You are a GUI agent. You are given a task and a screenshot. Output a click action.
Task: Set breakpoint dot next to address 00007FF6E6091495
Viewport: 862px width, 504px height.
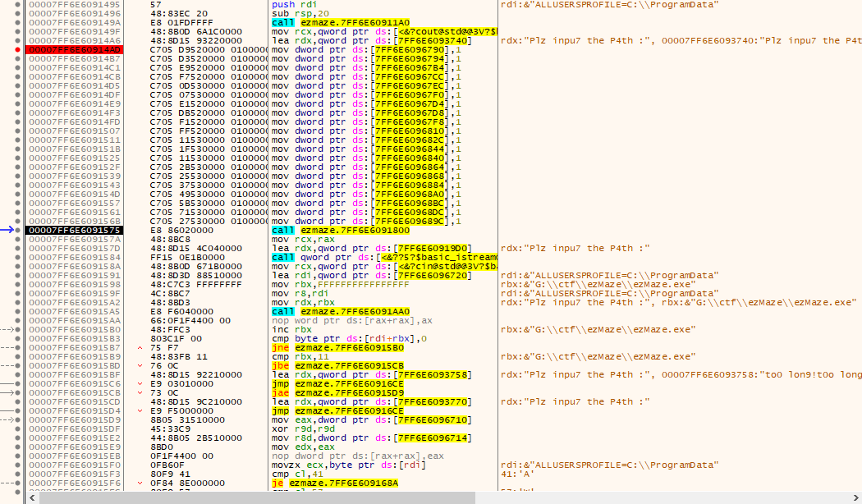coord(18,5)
